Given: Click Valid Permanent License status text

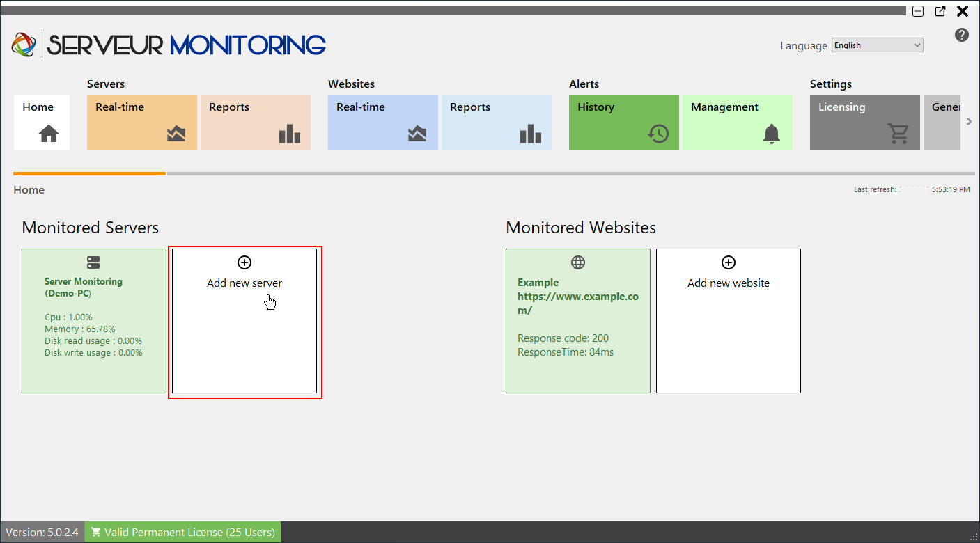Looking at the screenshot, I should [x=189, y=533].
